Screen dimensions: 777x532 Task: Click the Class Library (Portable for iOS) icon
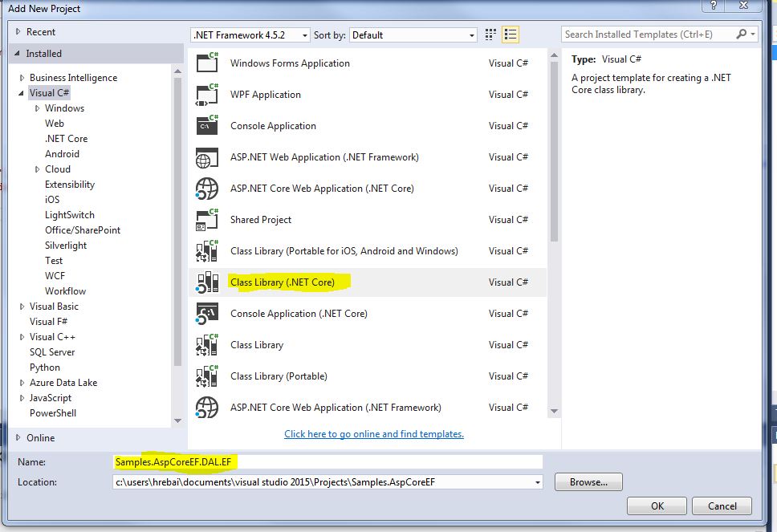(207, 251)
